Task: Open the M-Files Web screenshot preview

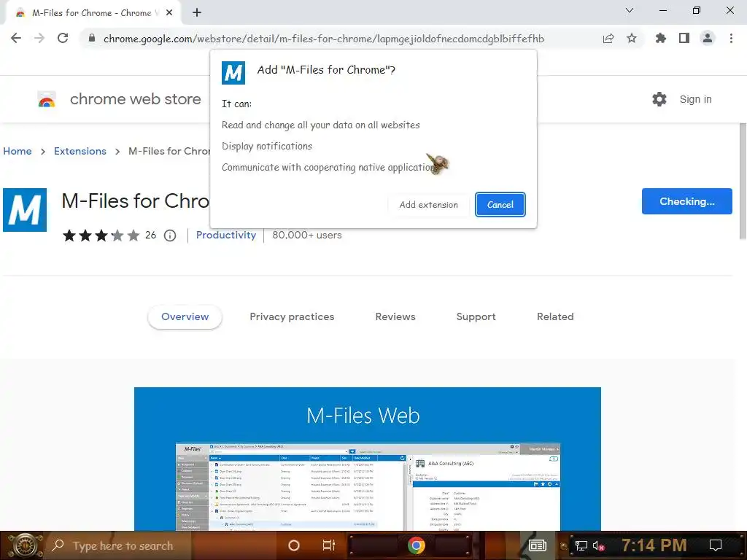Action: tap(368, 459)
